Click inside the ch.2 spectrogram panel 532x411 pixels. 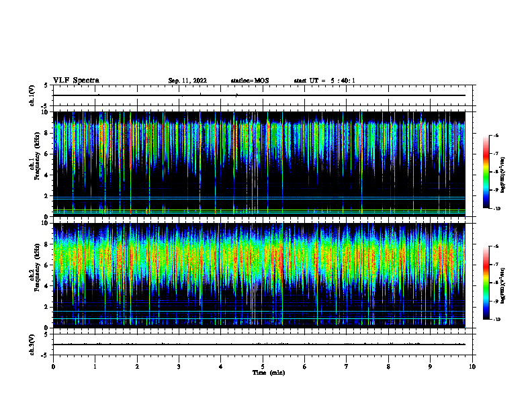pos(259,275)
